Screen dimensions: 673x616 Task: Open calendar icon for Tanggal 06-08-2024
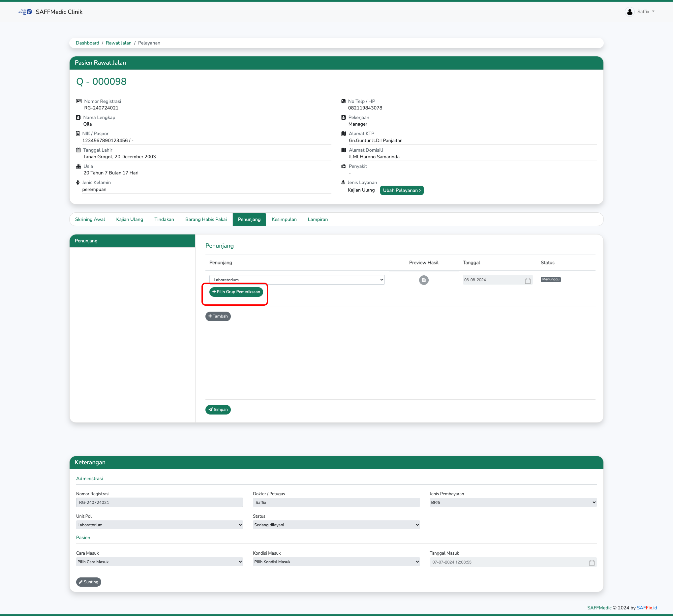click(528, 281)
